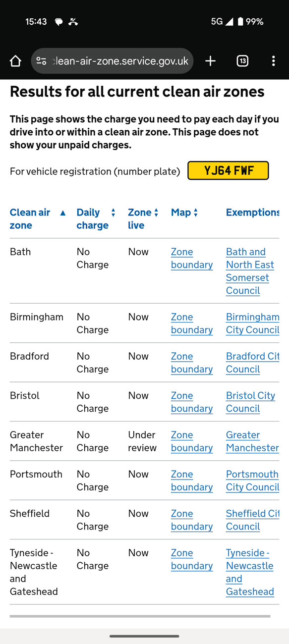Sort table by Zone live arrows
The width and height of the screenshot is (289, 644).
point(156,213)
